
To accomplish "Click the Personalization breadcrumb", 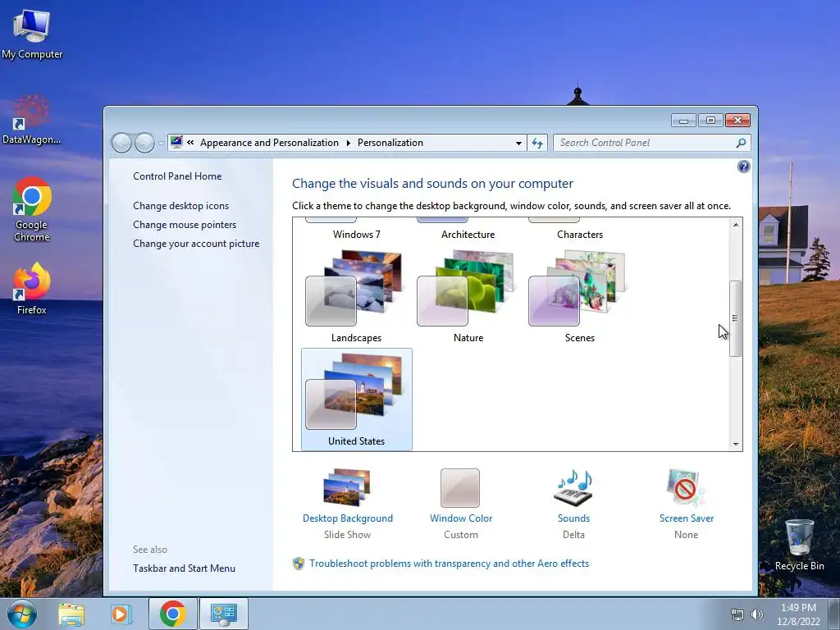I will pos(390,143).
